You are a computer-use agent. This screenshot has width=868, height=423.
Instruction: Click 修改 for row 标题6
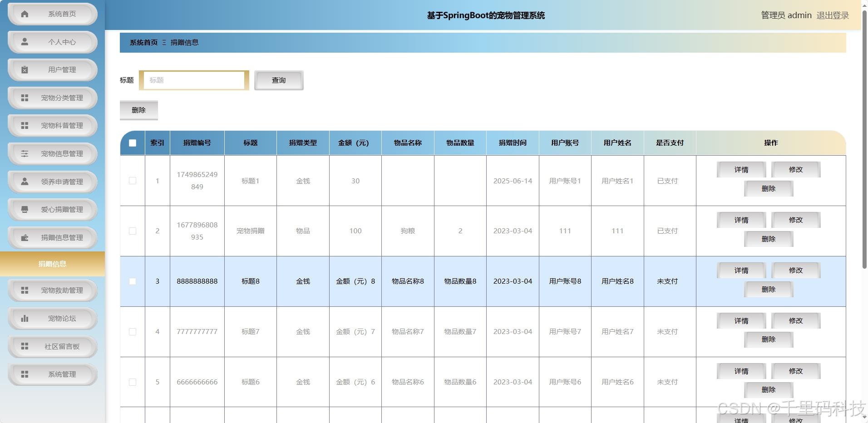pos(796,371)
